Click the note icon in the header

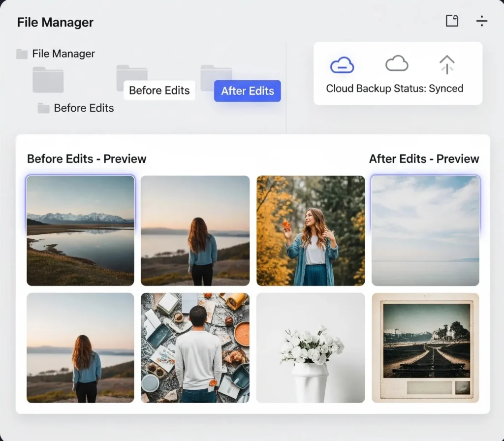[x=452, y=21]
